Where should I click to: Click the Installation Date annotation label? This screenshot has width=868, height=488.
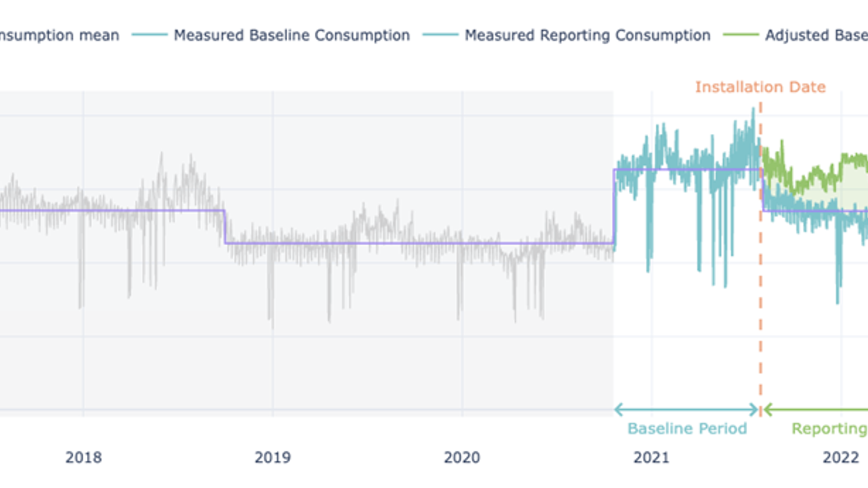click(760, 87)
